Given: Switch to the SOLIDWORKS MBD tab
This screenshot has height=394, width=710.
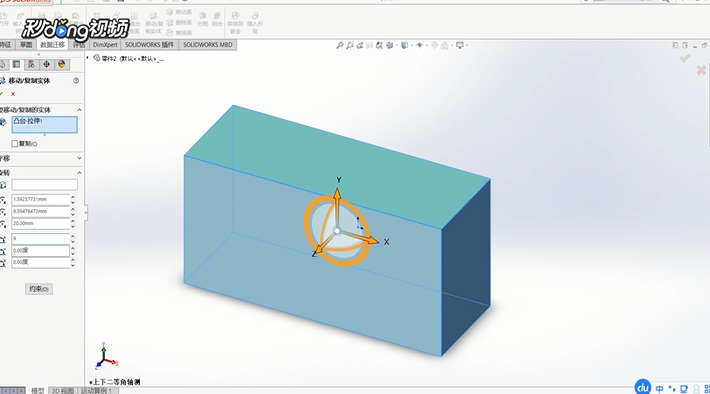Looking at the screenshot, I should pos(207,45).
